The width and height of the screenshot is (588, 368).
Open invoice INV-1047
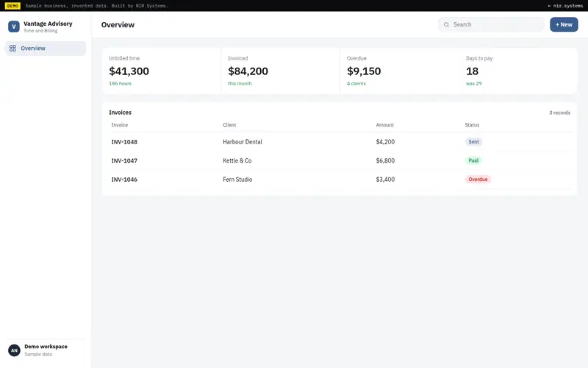point(124,160)
